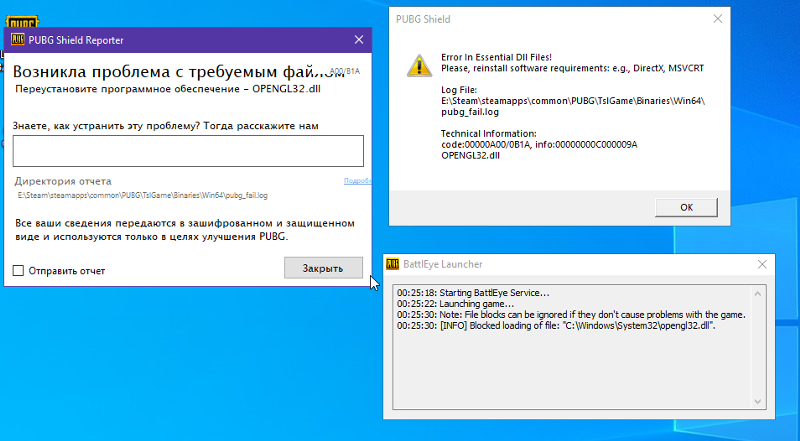The image size is (800, 441).
Task: Click 'pubg_fail.log' in PUBG Shield
Action: pos(470,112)
